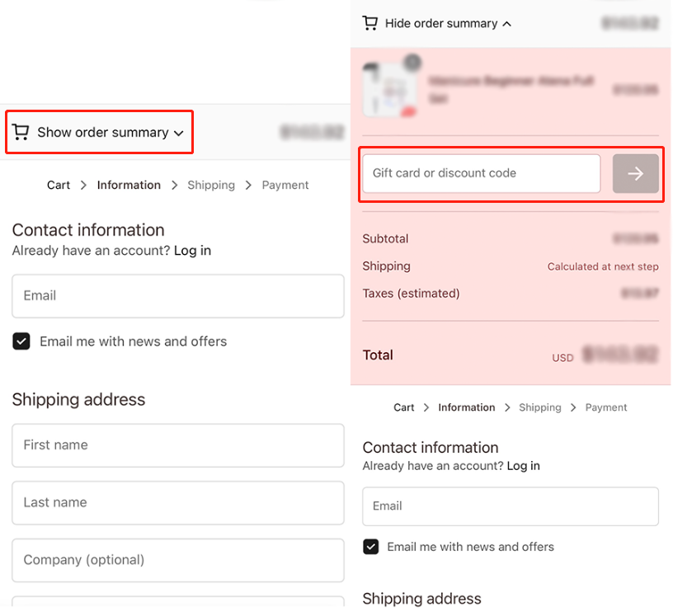This screenshot has width=673, height=616.
Task: Click "Log in" link in the right form
Action: (x=523, y=466)
